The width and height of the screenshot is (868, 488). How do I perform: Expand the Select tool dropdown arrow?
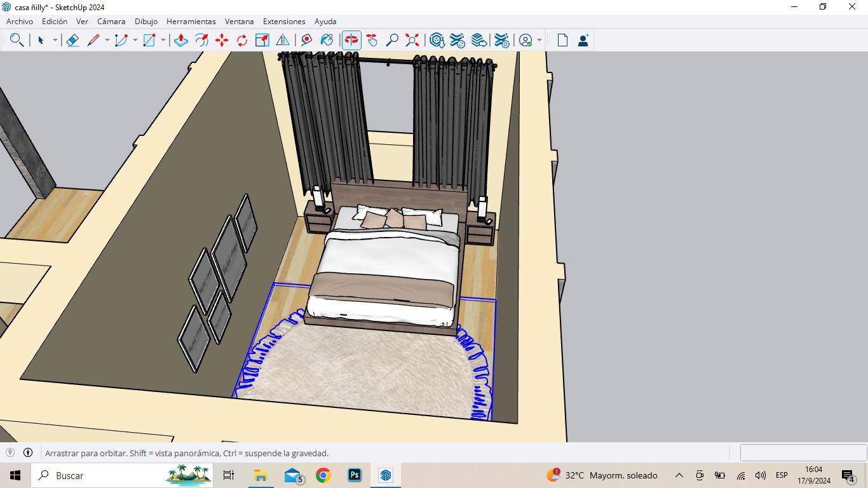(55, 40)
